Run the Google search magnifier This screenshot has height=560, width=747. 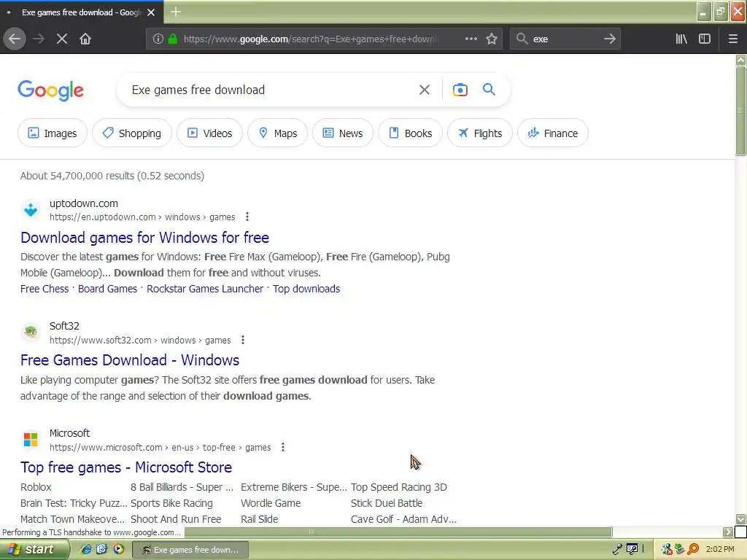coord(489,90)
